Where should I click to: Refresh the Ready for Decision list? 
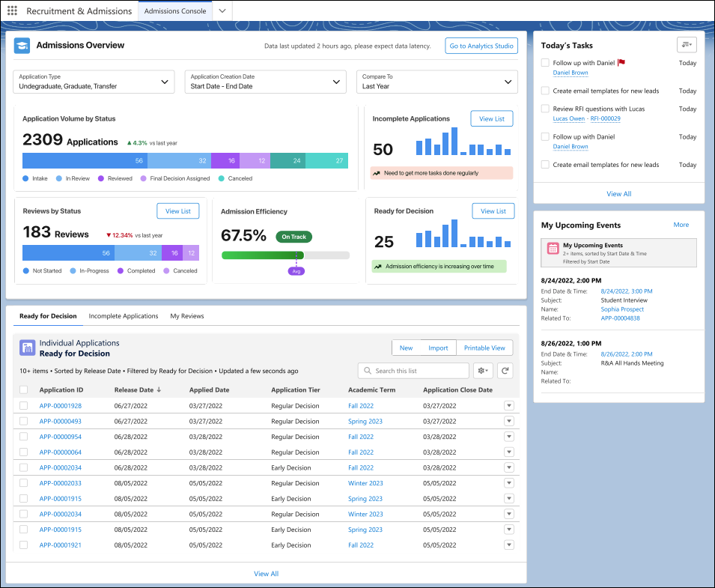(x=505, y=370)
